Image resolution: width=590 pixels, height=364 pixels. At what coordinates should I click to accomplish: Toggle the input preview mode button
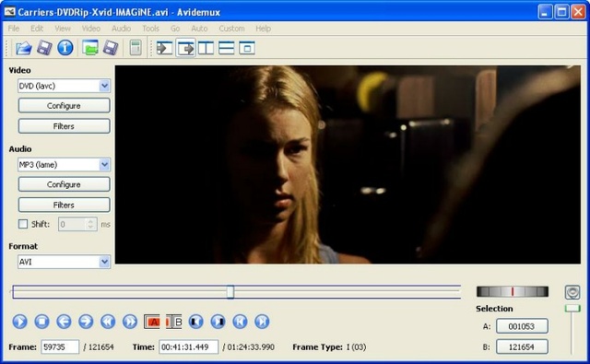pos(164,48)
